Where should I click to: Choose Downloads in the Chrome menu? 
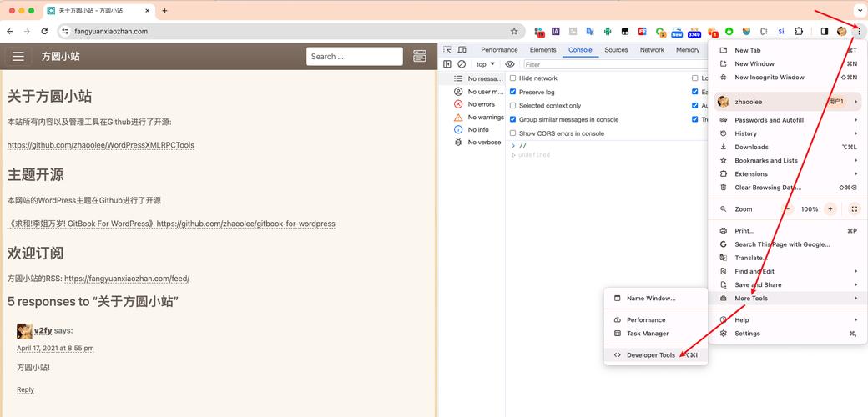coord(788,147)
